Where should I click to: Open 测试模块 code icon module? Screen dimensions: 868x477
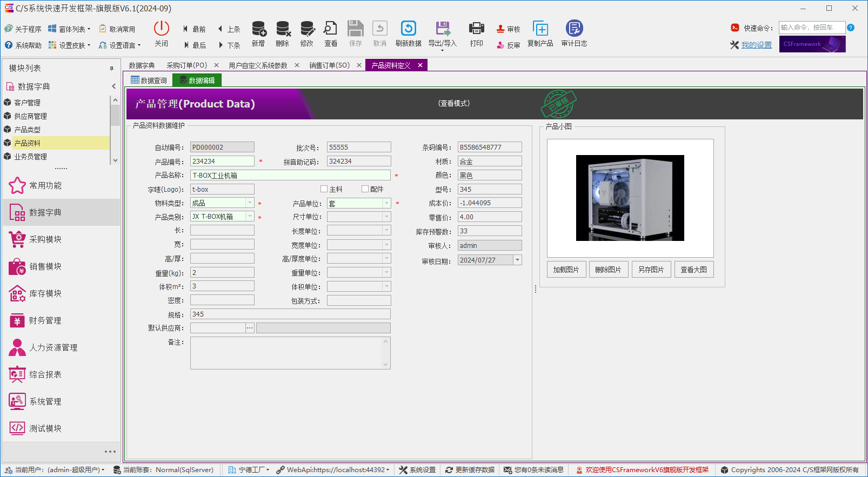61,428
